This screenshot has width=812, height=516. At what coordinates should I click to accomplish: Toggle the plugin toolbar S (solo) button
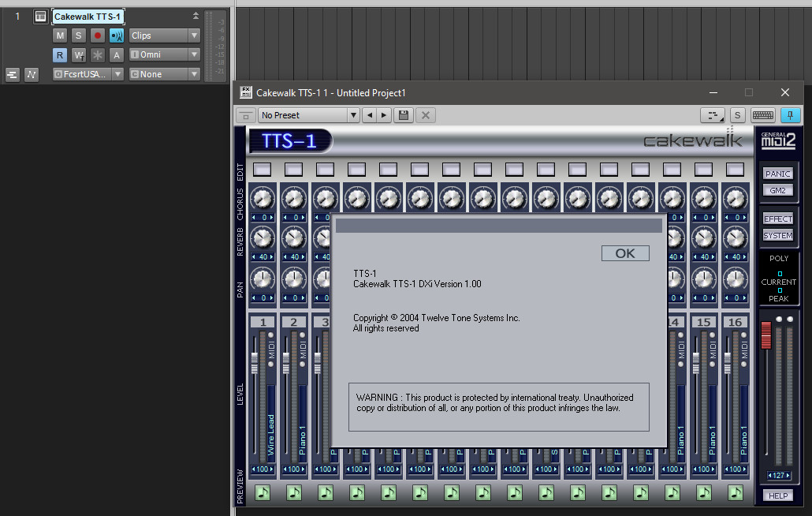pyautogui.click(x=737, y=115)
